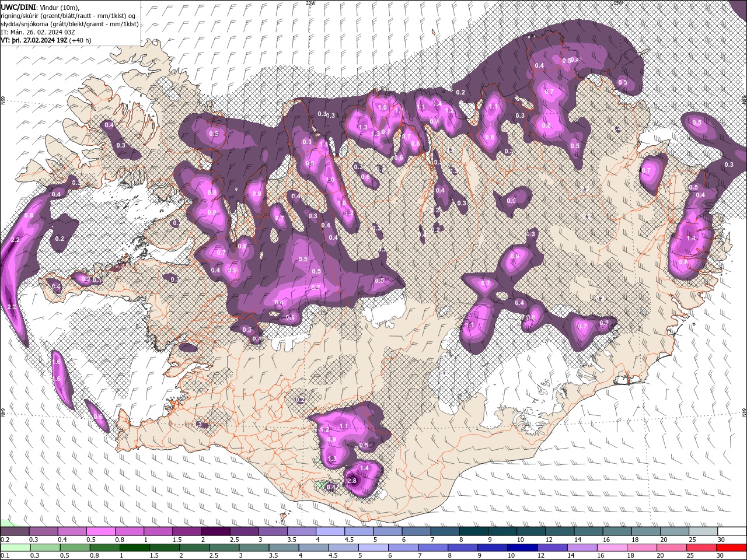Pick the 2 dark purple swatch in the snow legend
Viewport: 747px width, 560px height.
(215, 531)
